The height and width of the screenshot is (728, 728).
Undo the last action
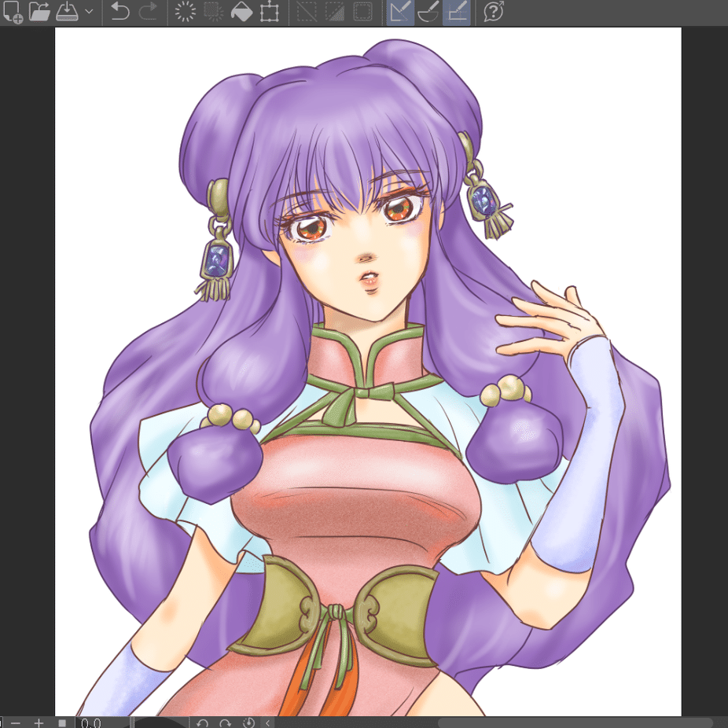[119, 12]
